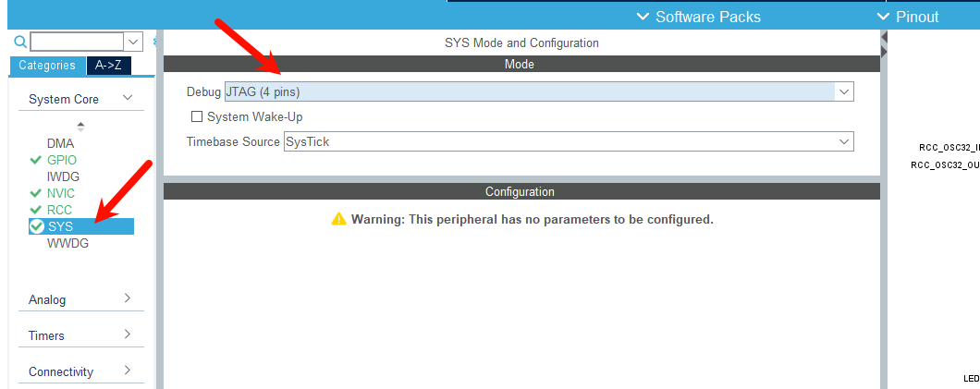This screenshot has height=389, width=980.
Task: Select SYS peripheral entry
Action: coord(81,226)
